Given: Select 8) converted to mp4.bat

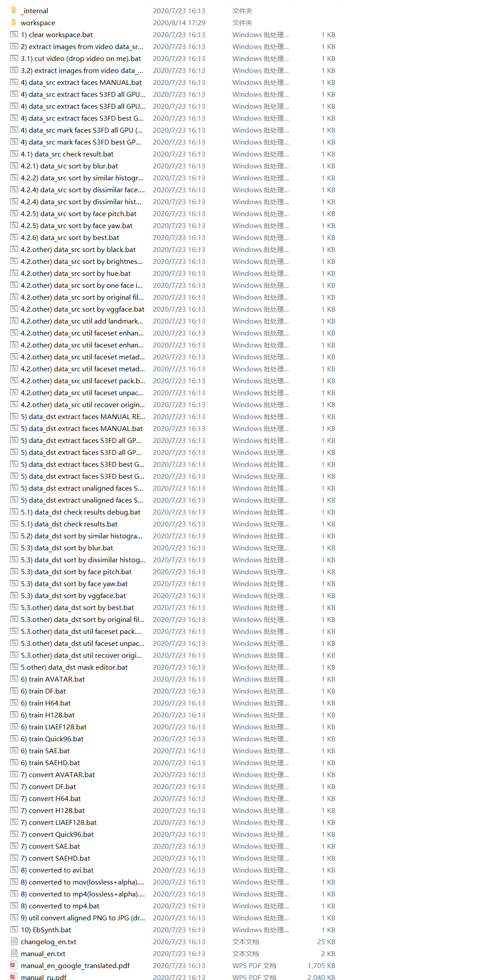Looking at the screenshot, I should 60,906.
